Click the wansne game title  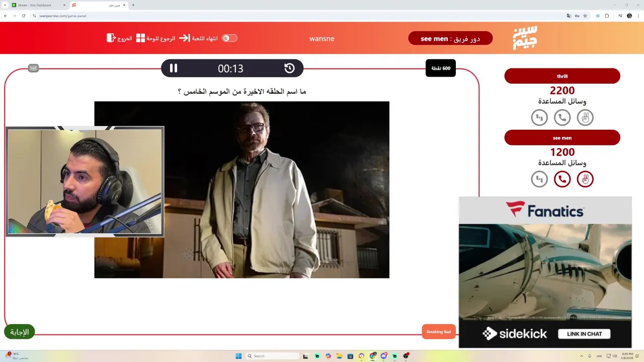[x=322, y=39]
